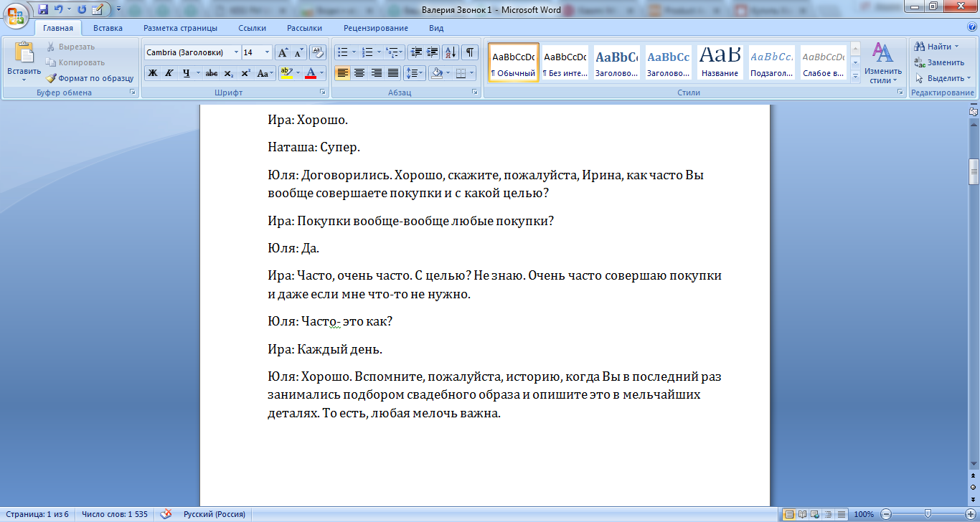Click the Найти find button

(x=937, y=47)
